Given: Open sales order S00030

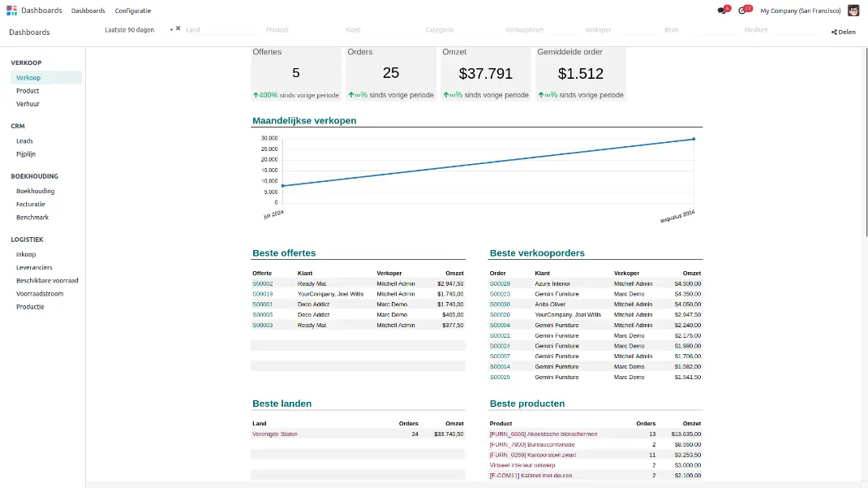Looking at the screenshot, I should 500,304.
